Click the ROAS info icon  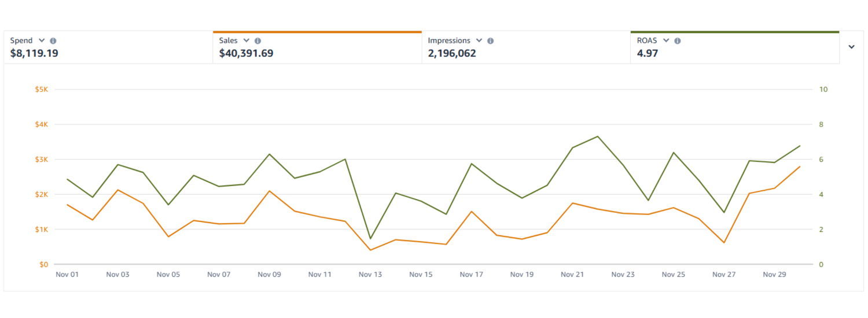[x=677, y=41]
